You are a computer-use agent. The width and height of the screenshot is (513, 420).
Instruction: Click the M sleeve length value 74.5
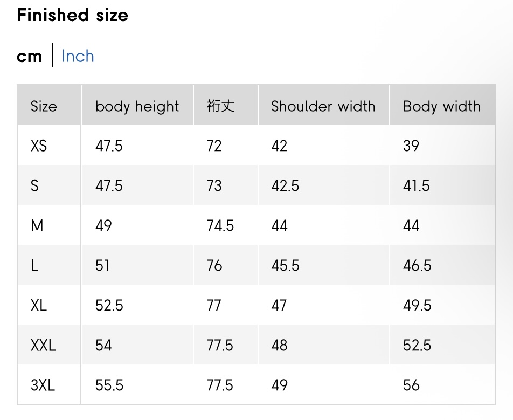click(x=220, y=226)
